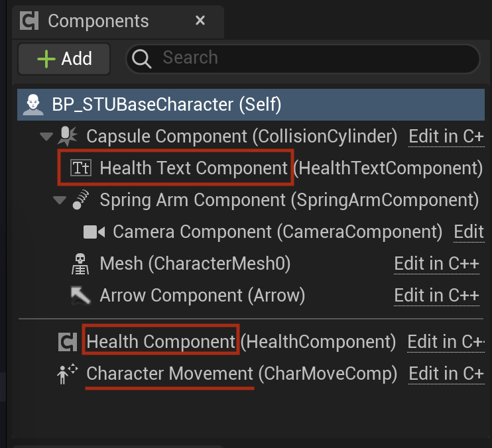
Task: Click the BP_STUBaseCharacter person icon
Action: point(33,105)
